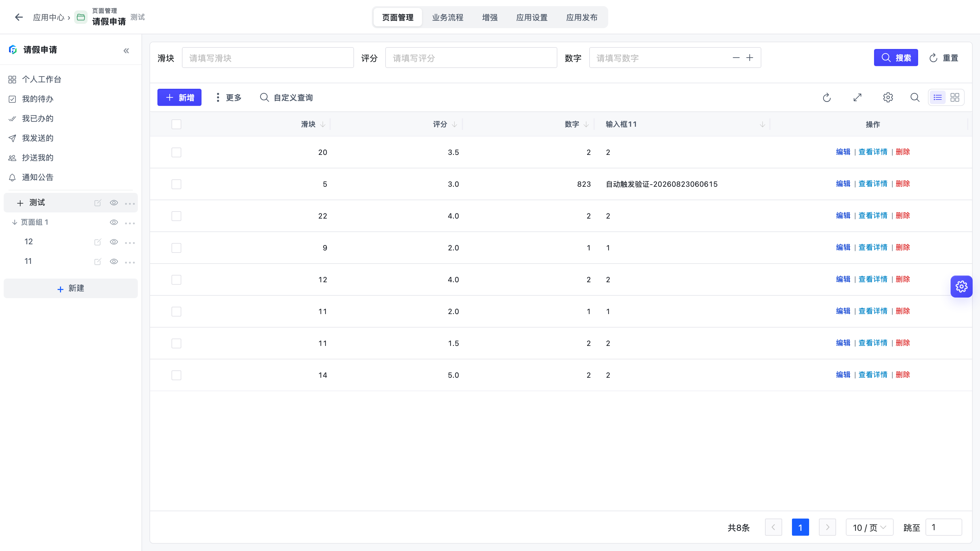Open the 更多 menu
The width and height of the screenshot is (980, 551).
228,97
